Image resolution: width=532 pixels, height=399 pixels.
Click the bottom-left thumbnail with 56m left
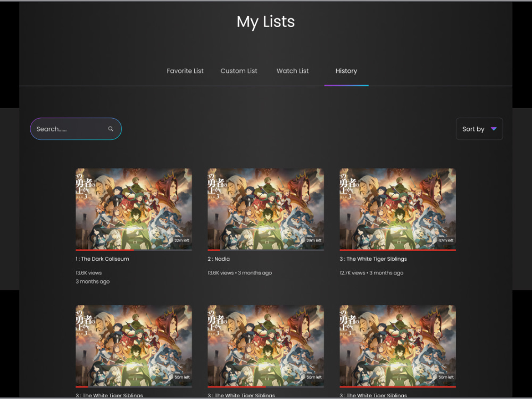[134, 344]
